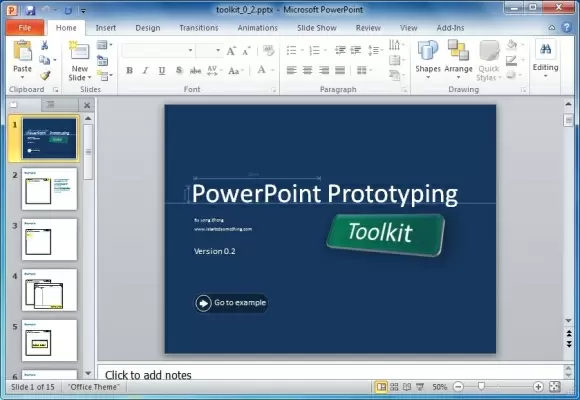Switch to Reading view in status bar
Screen dimensions: 580x400
[x=407, y=387]
